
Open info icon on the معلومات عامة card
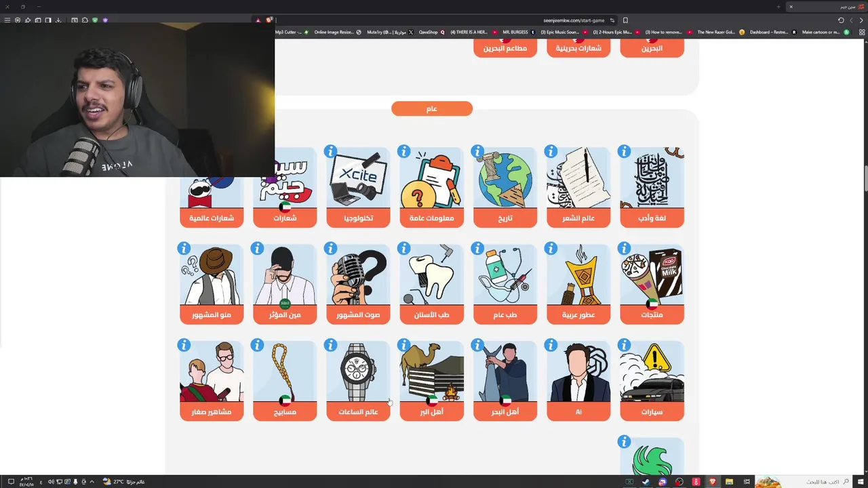point(403,151)
